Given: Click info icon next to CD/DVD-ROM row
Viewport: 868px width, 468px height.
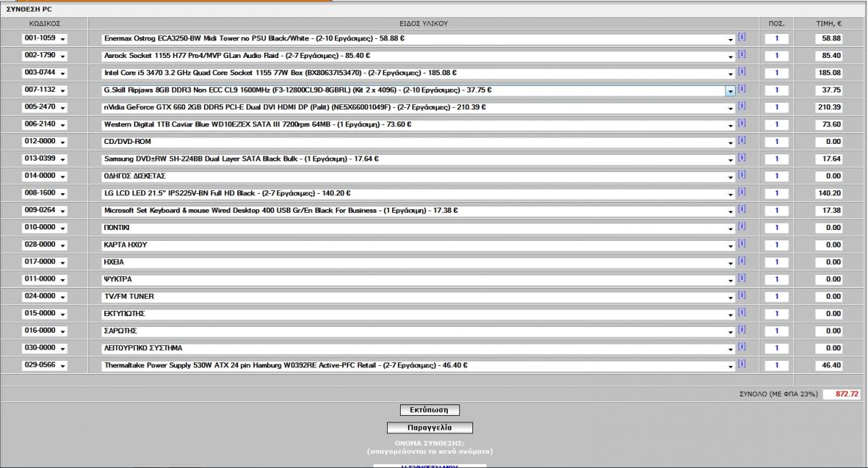Looking at the screenshot, I should pos(741,141).
